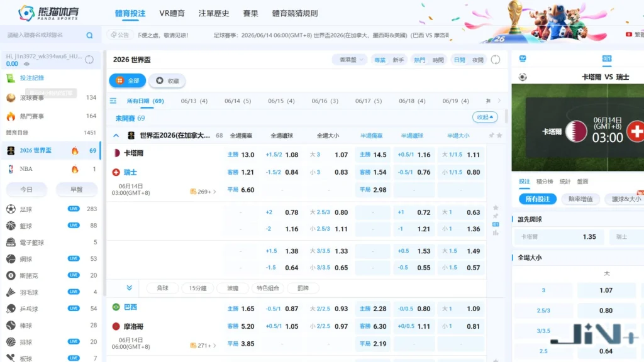Open 注單歷史 bet history menu

pyautogui.click(x=214, y=14)
